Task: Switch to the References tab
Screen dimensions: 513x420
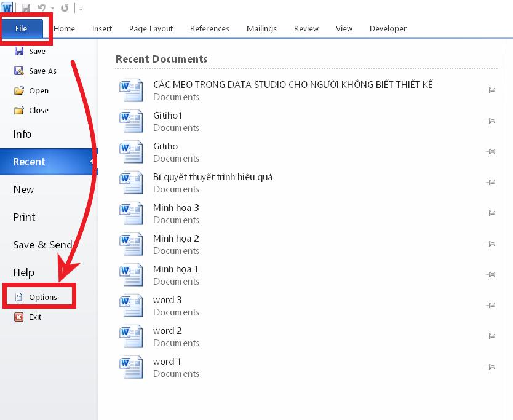Action: point(209,29)
